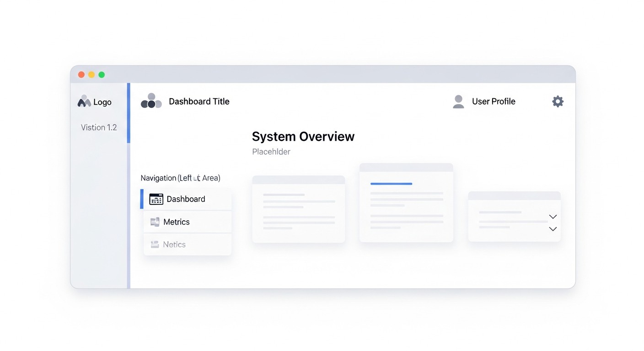Expand the upper chevron on the rightmost card
This screenshot has height=351, width=644.
553,217
